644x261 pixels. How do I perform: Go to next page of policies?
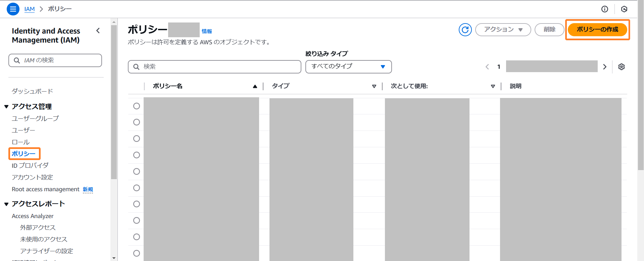tap(604, 67)
